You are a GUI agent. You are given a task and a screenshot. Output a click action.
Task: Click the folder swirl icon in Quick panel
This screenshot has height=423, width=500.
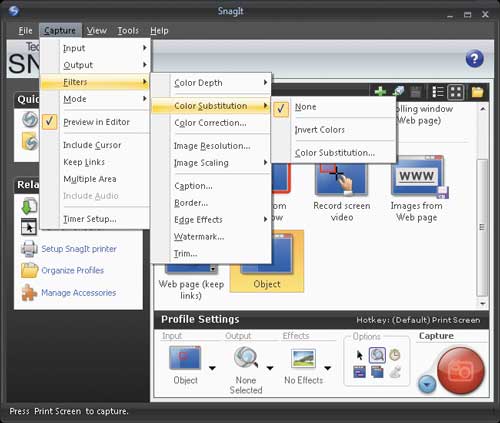30,141
